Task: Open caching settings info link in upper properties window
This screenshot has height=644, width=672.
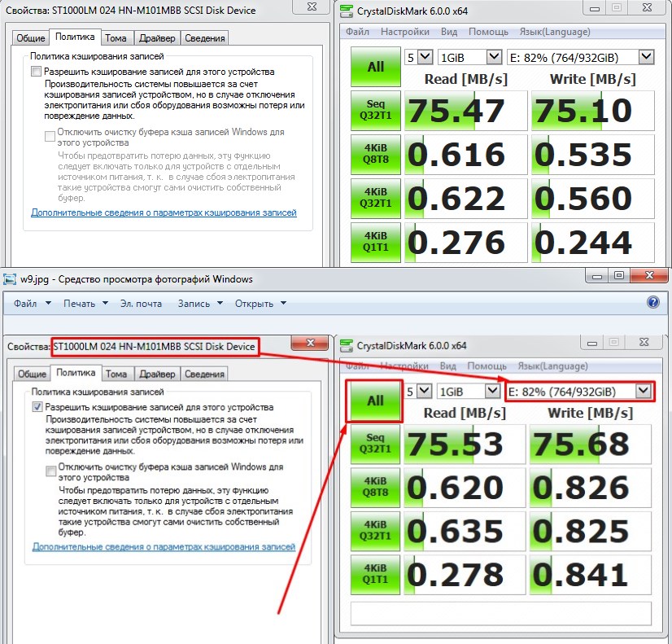Action: [x=164, y=212]
